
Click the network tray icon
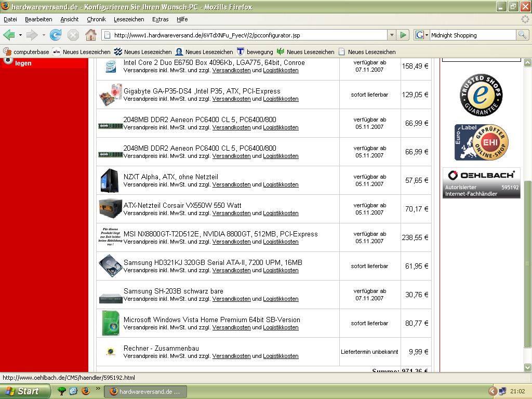503,392
